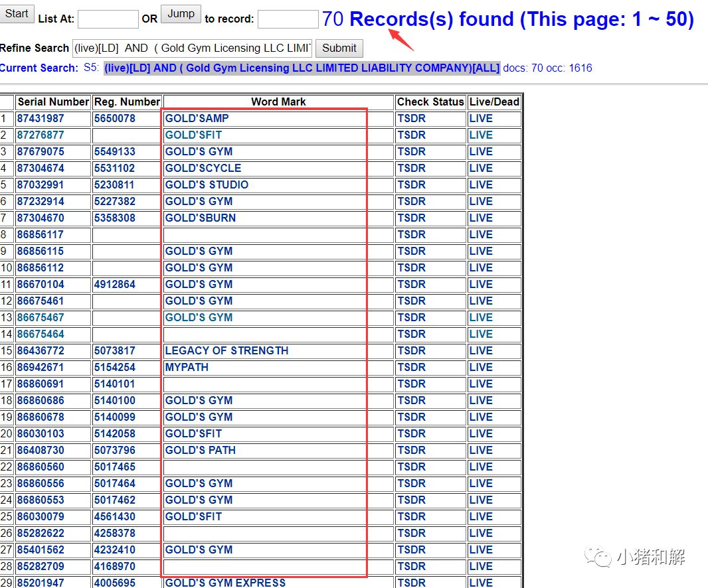Viewport: 708px width, 588px height.
Task: Open registration number 5531102
Action: click(x=115, y=169)
